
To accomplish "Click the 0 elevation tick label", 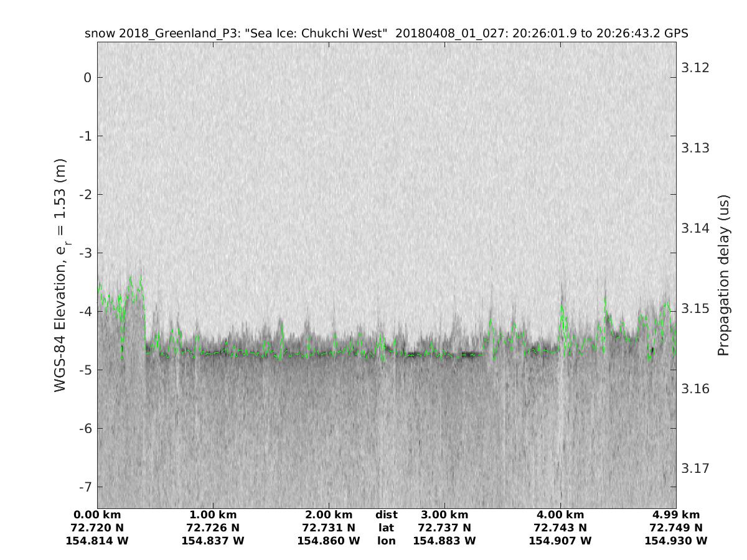I will [88, 78].
